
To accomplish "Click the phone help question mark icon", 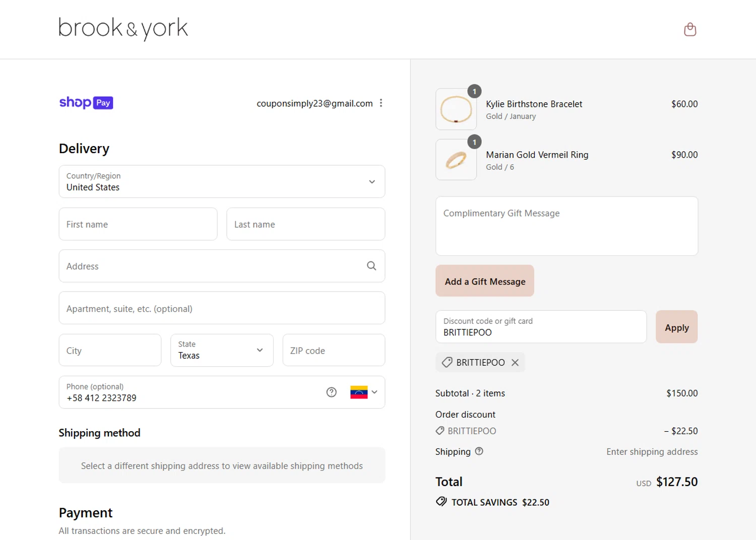I will (331, 392).
